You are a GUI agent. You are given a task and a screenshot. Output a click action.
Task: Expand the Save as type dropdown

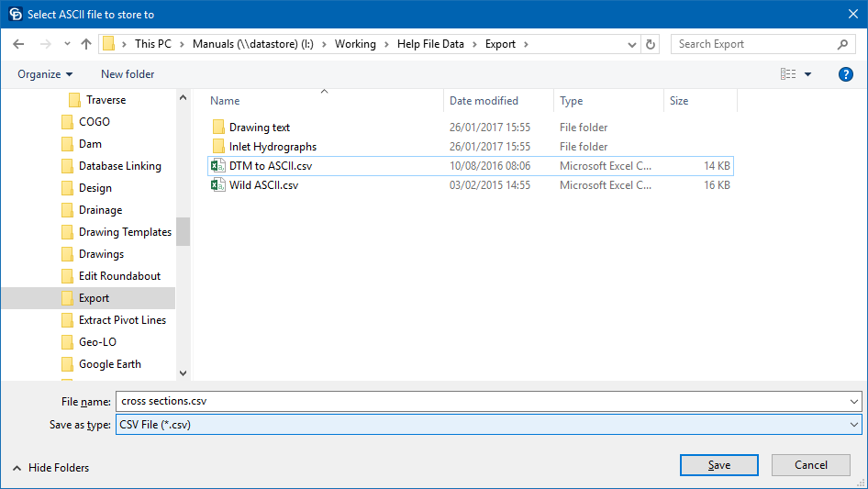click(854, 425)
